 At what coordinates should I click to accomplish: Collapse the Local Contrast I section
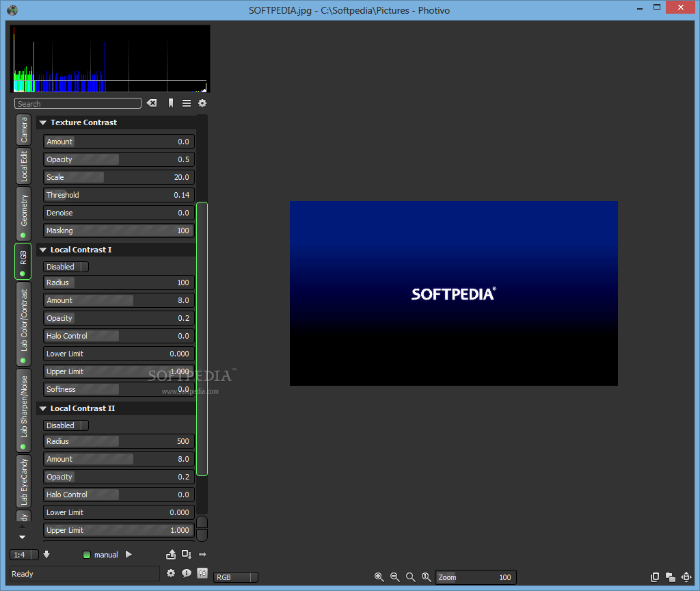[43, 250]
